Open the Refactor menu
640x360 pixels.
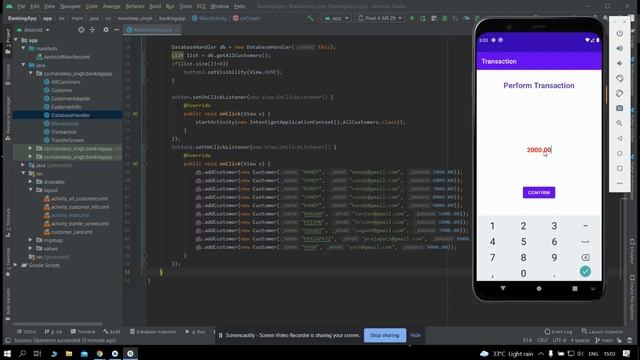[135, 7]
